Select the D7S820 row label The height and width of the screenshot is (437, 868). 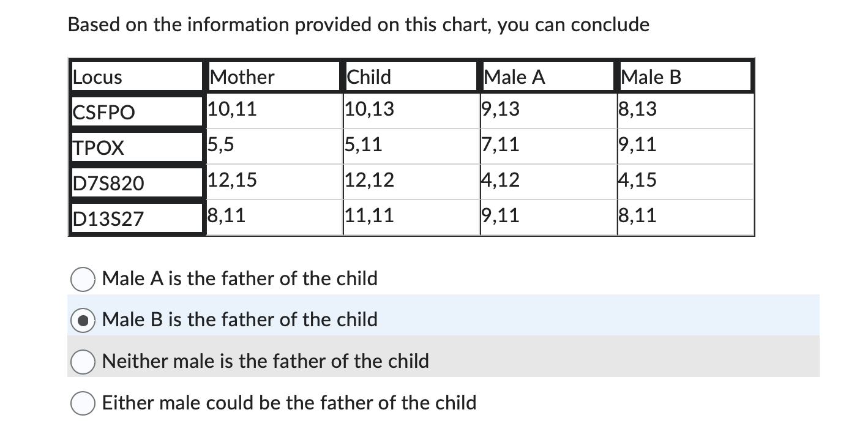pyautogui.click(x=107, y=181)
